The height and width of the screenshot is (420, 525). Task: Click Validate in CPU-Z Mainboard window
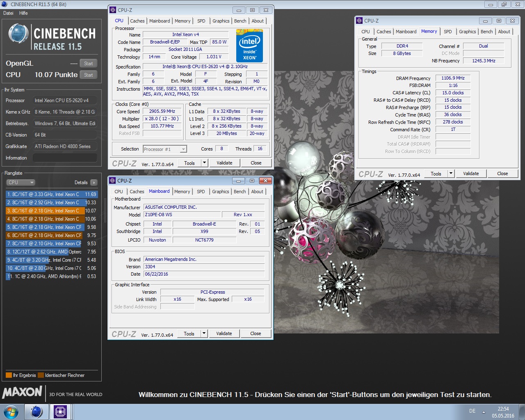point(224,333)
